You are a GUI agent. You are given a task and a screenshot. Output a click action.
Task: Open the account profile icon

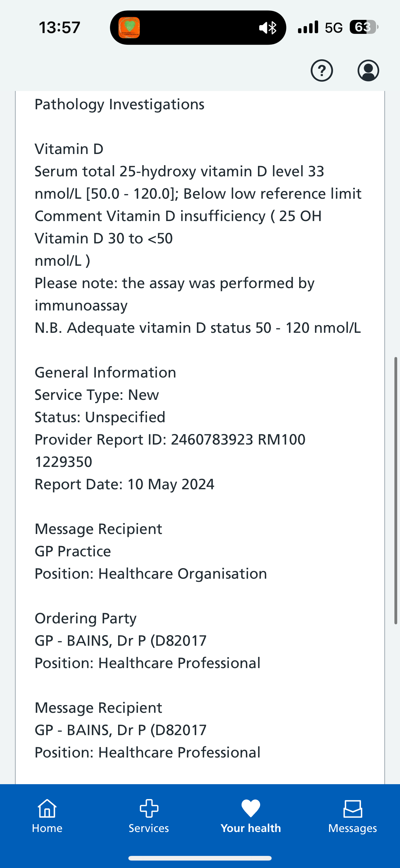pyautogui.click(x=368, y=70)
